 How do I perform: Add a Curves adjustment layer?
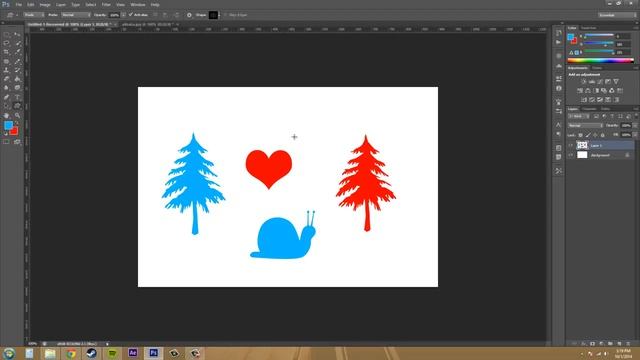[x=600, y=82]
